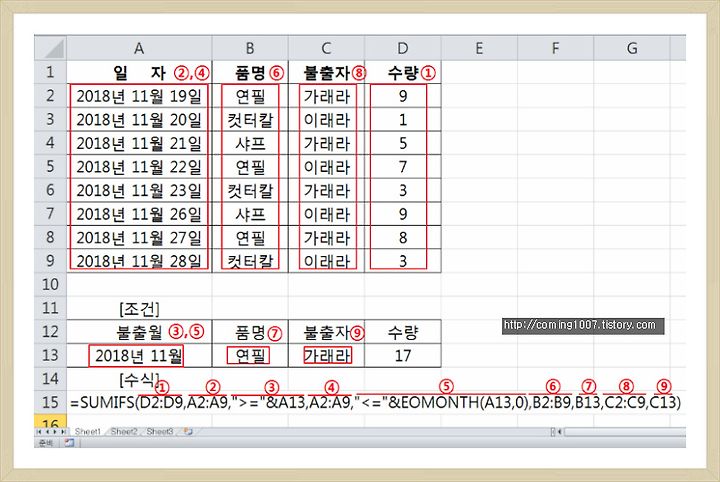The height and width of the screenshot is (482, 720).
Task: Select result cell D13 showing 17
Action: [x=403, y=355]
